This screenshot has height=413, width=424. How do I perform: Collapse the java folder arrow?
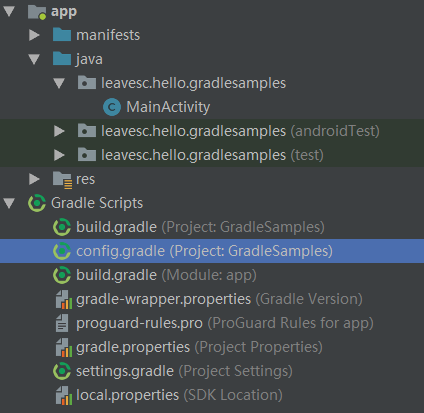pos(34,59)
